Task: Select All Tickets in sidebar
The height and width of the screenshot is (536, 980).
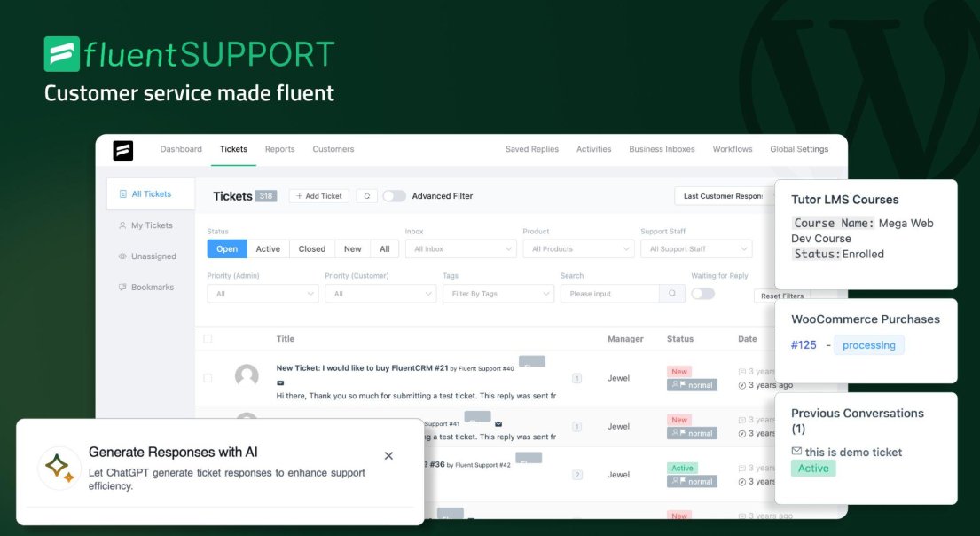Action: click(x=151, y=193)
